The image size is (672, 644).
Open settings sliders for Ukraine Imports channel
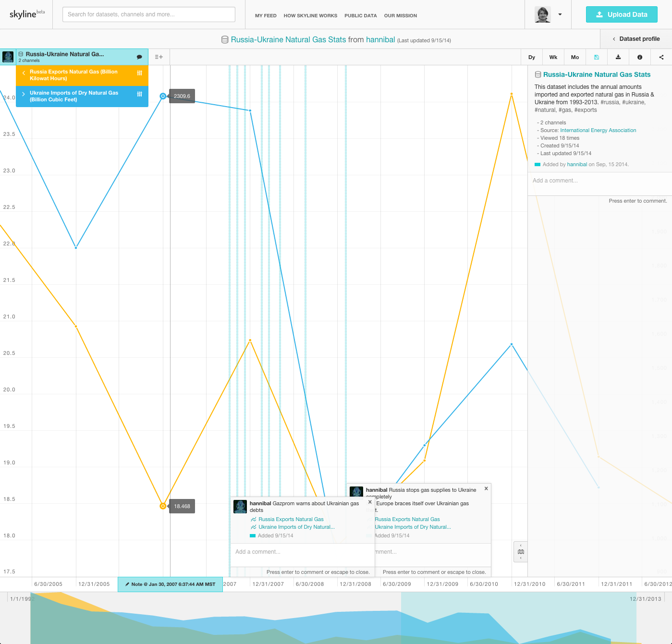pyautogui.click(x=140, y=94)
